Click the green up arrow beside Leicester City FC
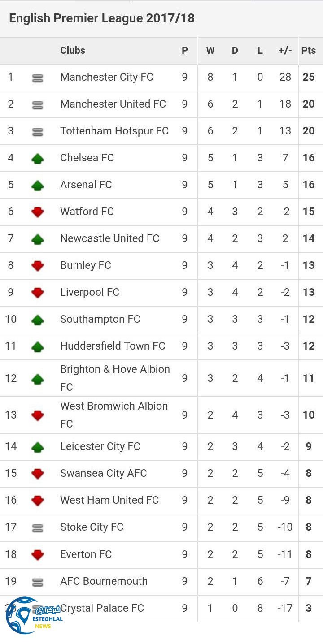 point(38,447)
